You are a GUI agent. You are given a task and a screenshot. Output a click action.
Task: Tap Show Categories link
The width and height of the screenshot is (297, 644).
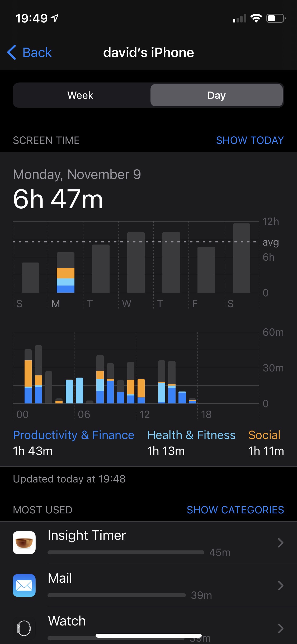235,510
